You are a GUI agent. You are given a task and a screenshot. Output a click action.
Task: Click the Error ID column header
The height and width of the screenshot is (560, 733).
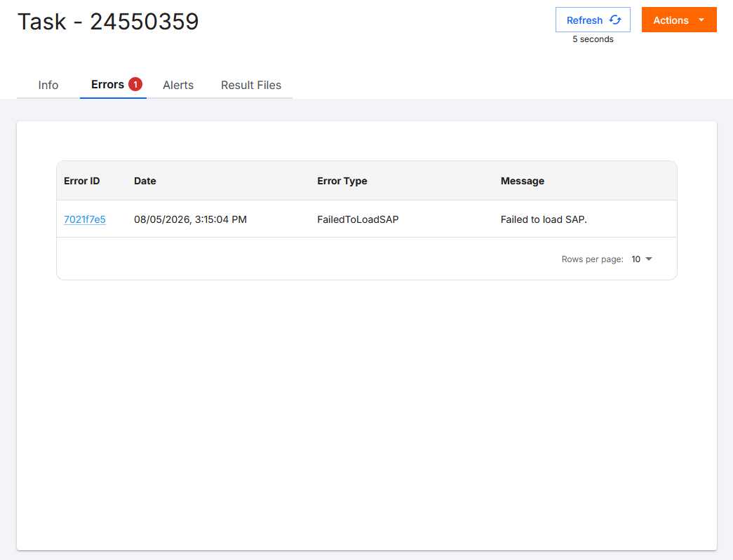point(82,181)
